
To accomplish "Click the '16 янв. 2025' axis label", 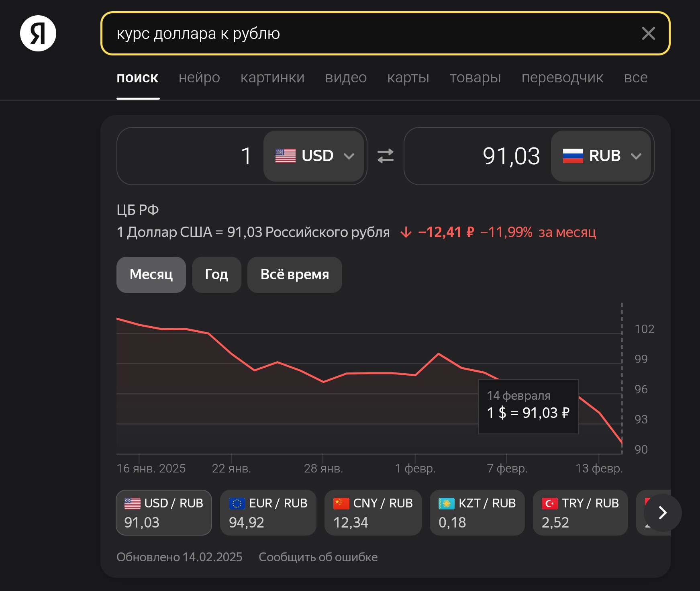I will pyautogui.click(x=151, y=468).
